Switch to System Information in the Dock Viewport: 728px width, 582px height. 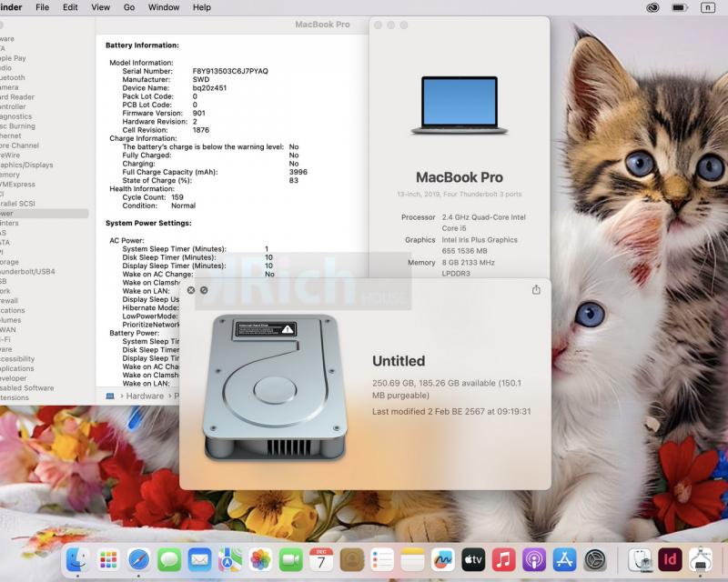(x=701, y=559)
